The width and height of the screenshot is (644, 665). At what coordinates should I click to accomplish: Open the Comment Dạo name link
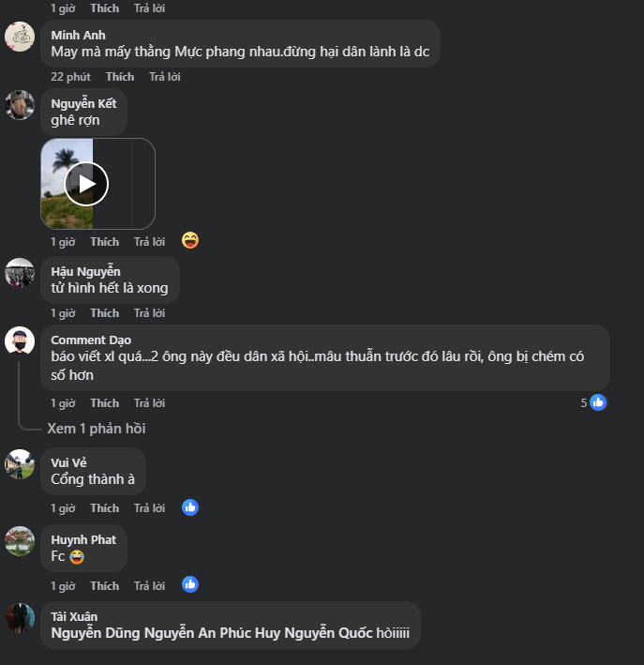pos(91,340)
